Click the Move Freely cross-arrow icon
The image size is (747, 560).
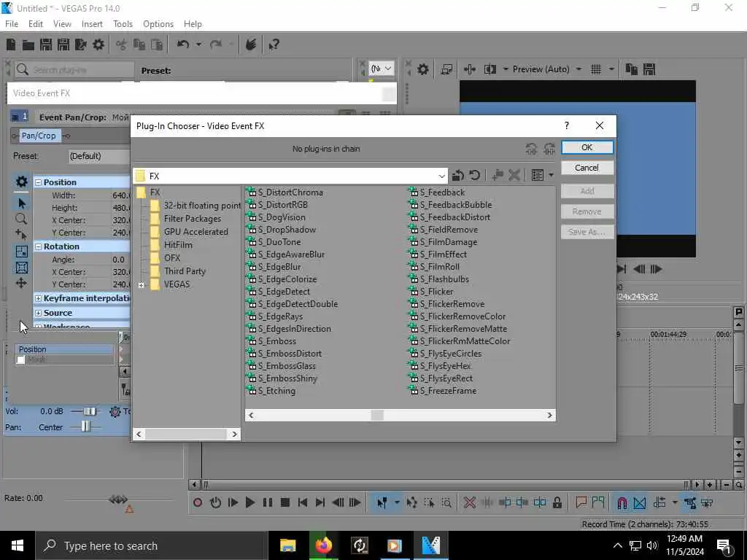[21, 284]
